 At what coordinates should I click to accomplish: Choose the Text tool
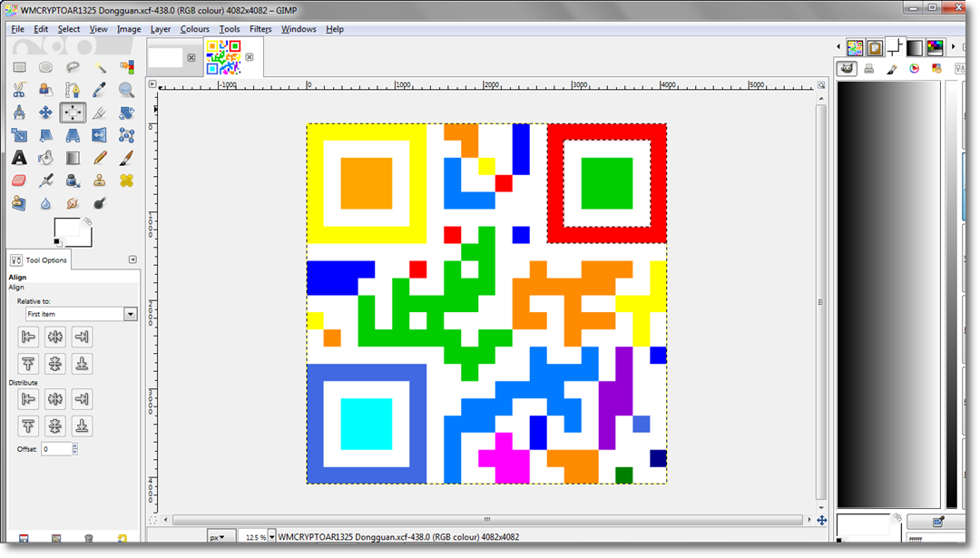19,158
